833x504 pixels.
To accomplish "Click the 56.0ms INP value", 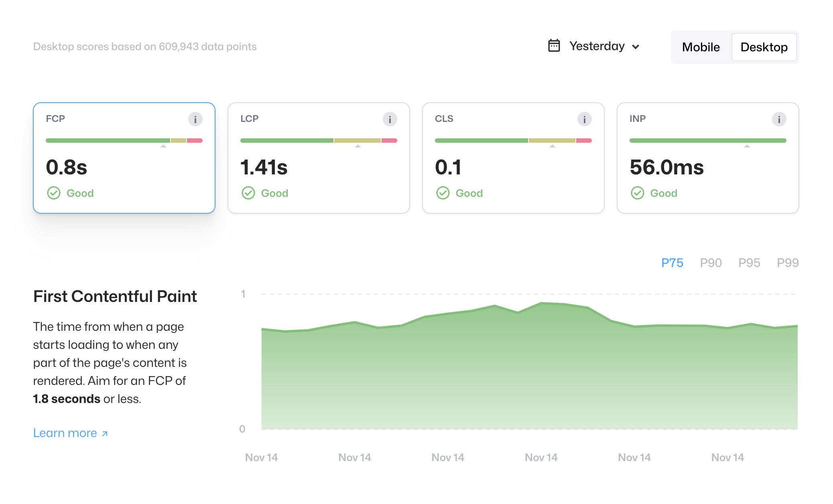I will tap(666, 167).
